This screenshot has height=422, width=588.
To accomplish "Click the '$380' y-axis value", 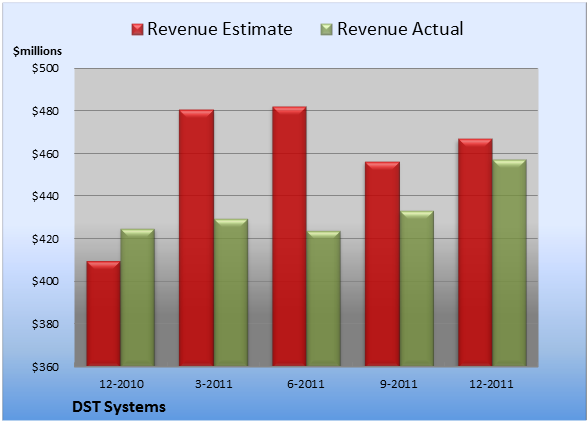I will (x=45, y=324).
